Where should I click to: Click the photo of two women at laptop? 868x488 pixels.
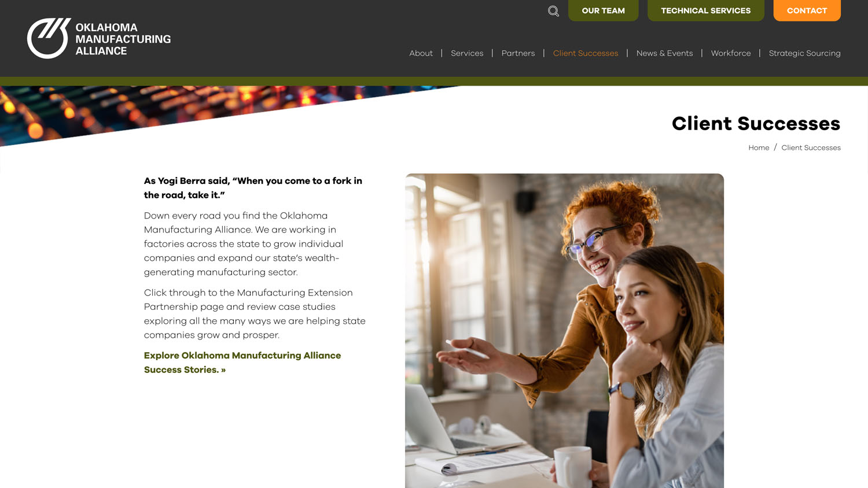[564, 331]
